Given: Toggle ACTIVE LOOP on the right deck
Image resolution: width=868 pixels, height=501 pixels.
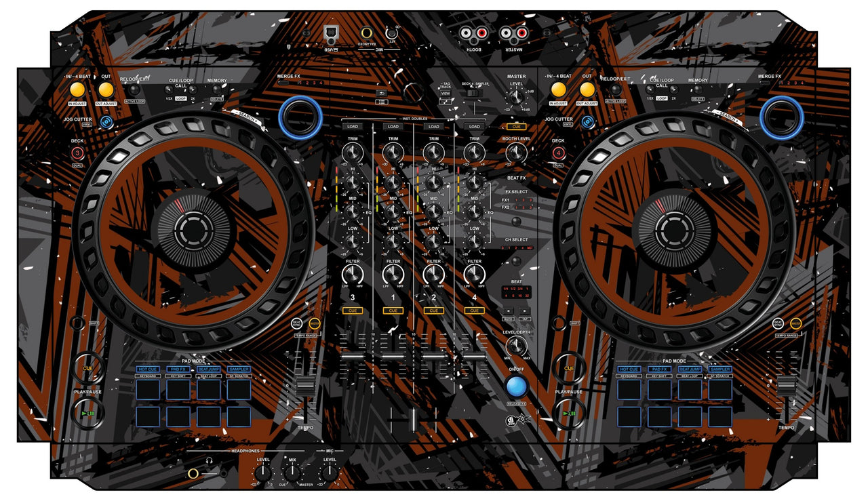Looking at the screenshot, I should [x=616, y=101].
